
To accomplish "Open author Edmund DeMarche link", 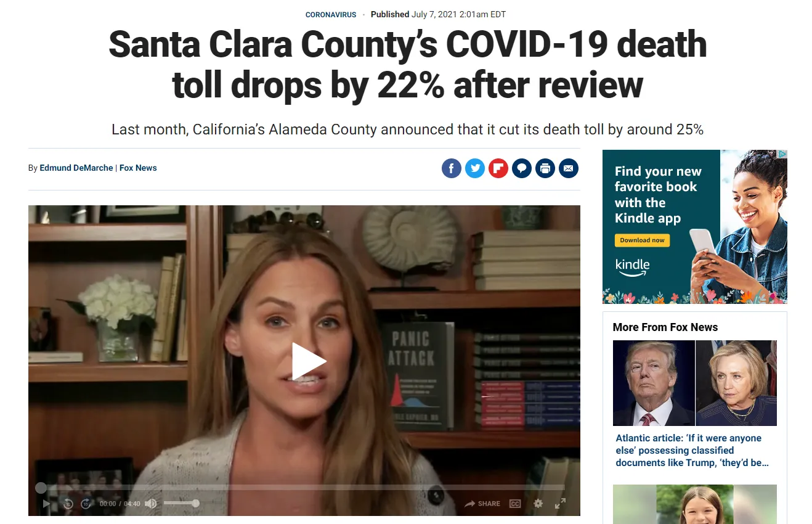I will 76,168.
